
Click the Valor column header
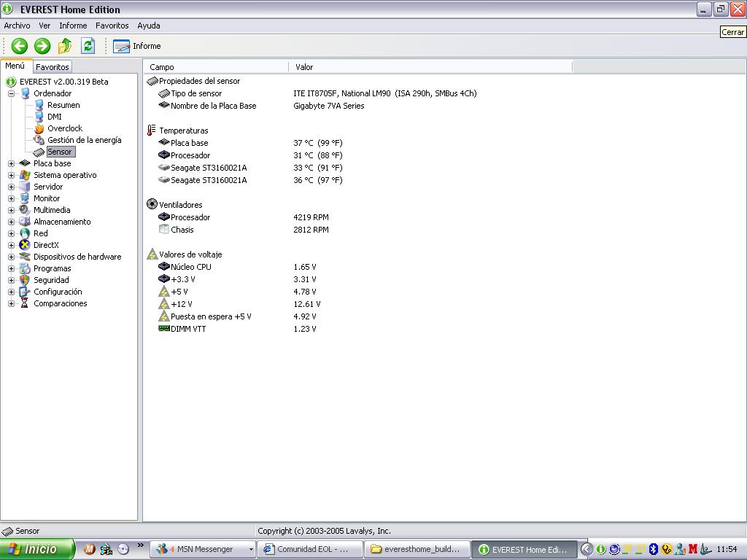pos(430,67)
